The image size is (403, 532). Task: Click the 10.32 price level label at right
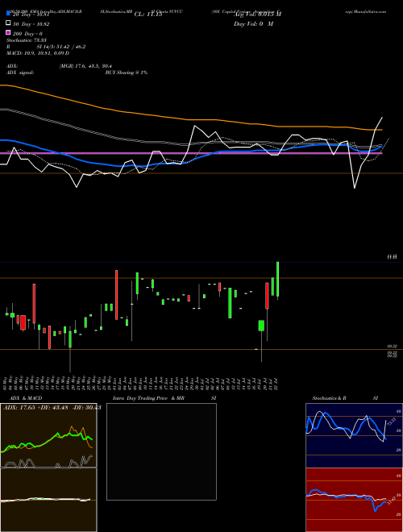pyautogui.click(x=392, y=346)
